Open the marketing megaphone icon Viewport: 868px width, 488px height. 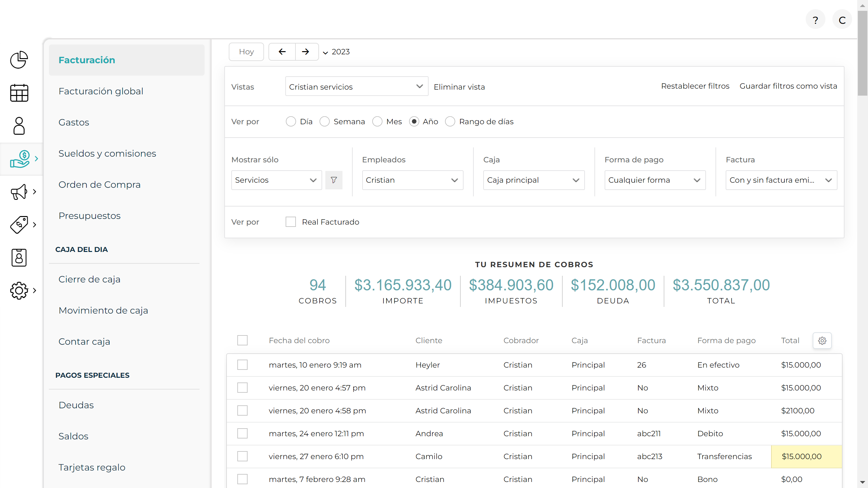pyautogui.click(x=19, y=192)
